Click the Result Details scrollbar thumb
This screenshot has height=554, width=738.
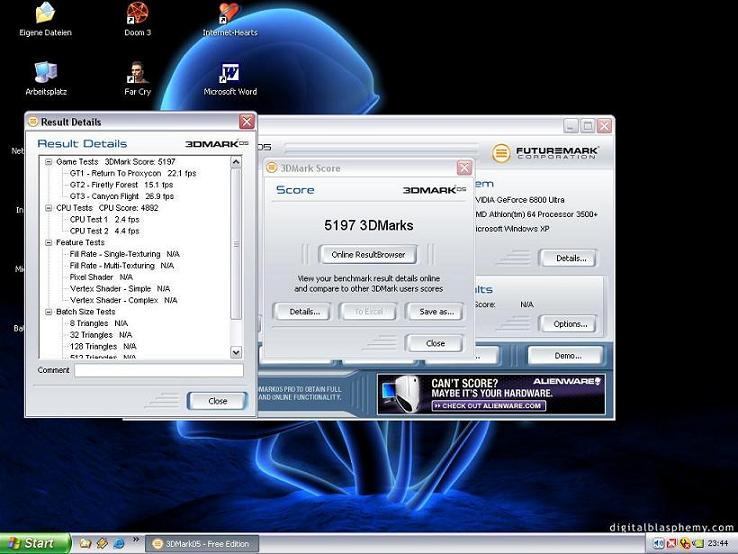236,244
